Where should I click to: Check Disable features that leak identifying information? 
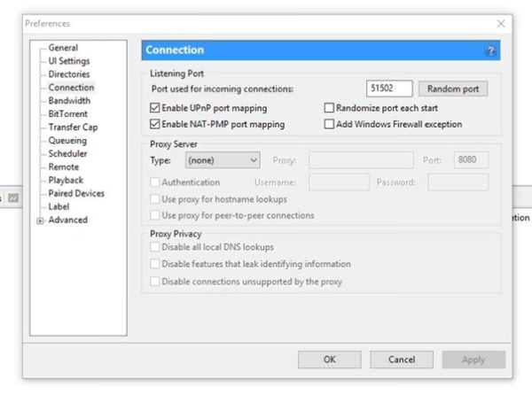pyautogui.click(x=154, y=264)
